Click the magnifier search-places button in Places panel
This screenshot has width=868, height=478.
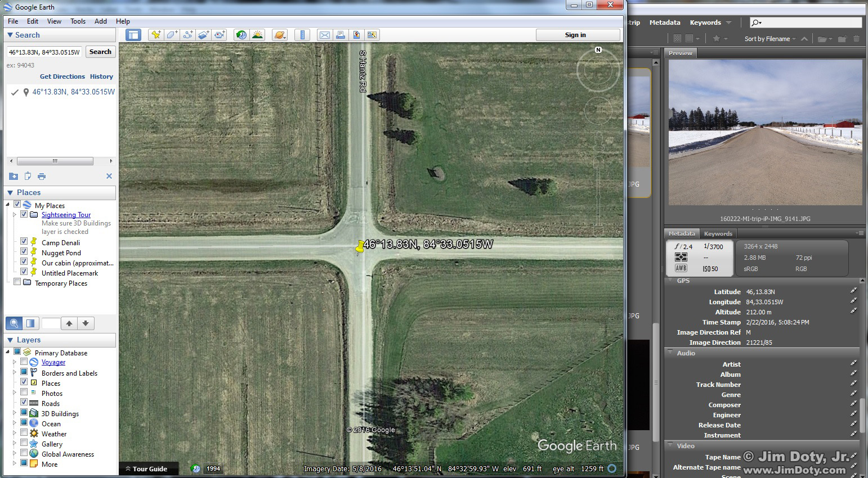coord(15,323)
